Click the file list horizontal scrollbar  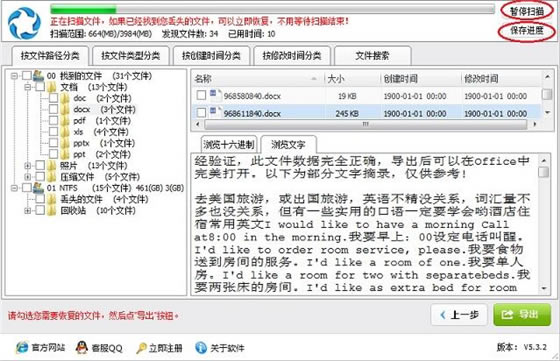click(x=365, y=124)
